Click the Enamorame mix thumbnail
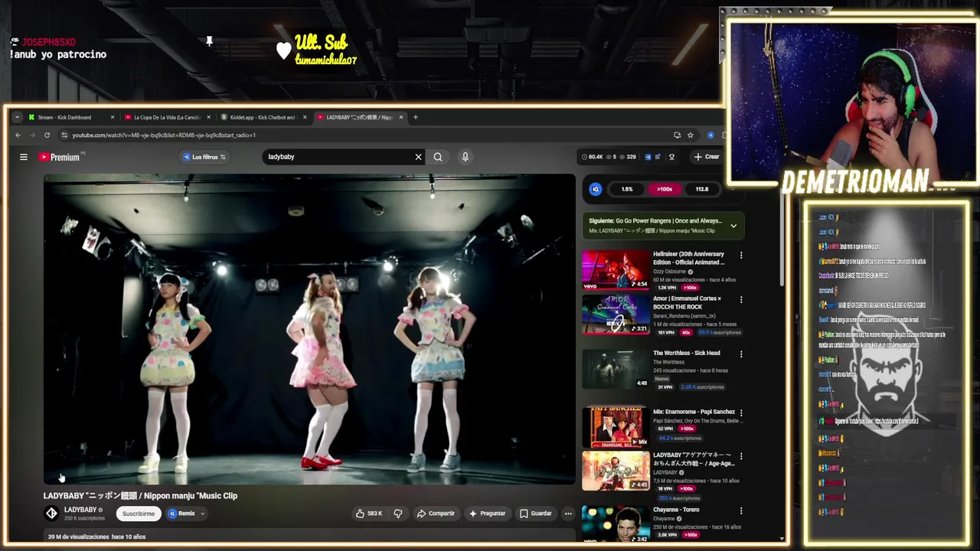The height and width of the screenshot is (551, 980). [x=616, y=427]
